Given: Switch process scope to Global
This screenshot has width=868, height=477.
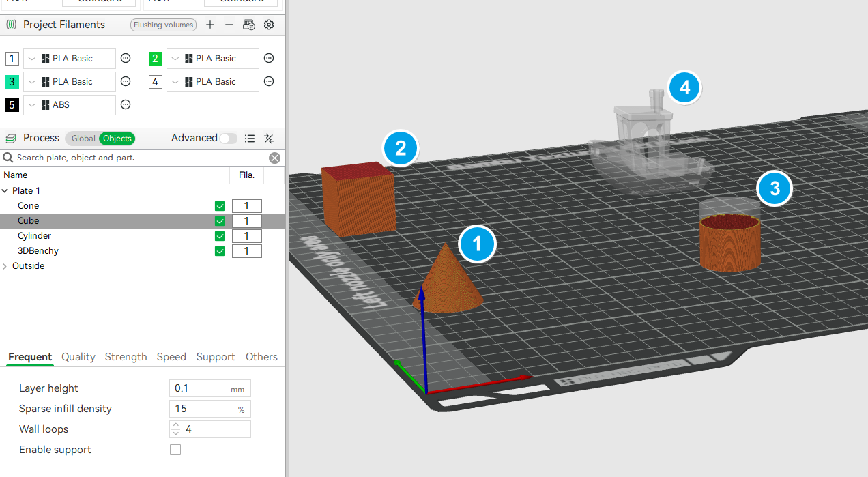Looking at the screenshot, I should click(x=83, y=139).
